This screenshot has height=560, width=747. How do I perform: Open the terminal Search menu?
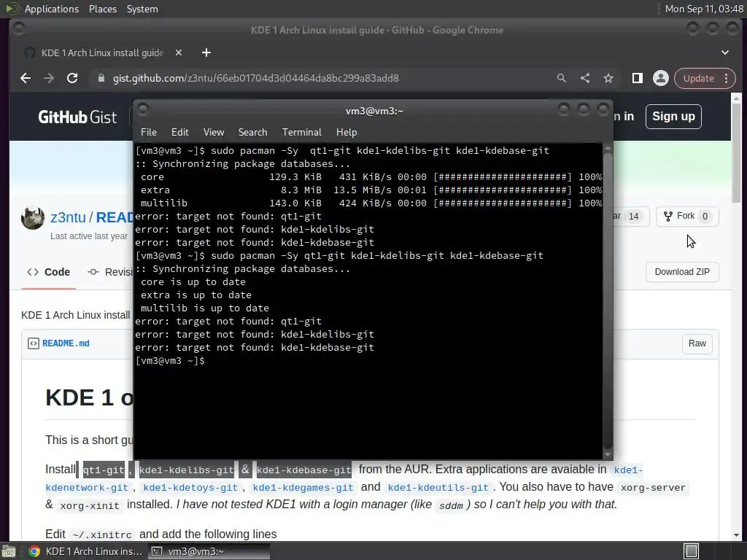252,133
